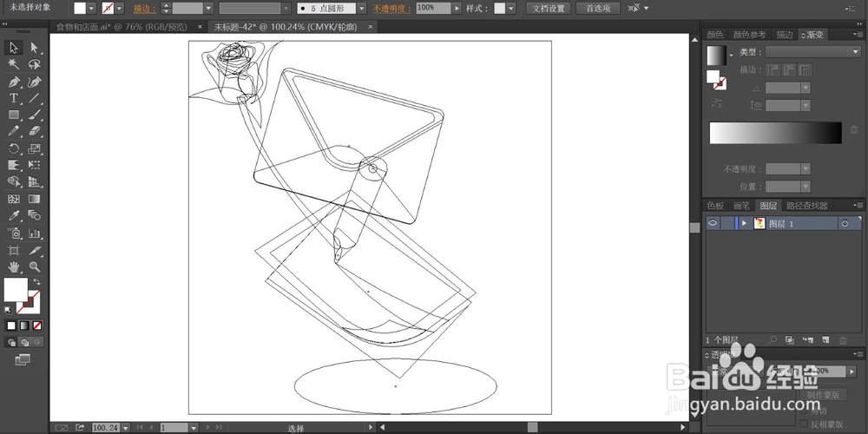This screenshot has height=434, width=868.
Task: Expand the 不透明度 arrow in control bar
Action: click(457, 9)
